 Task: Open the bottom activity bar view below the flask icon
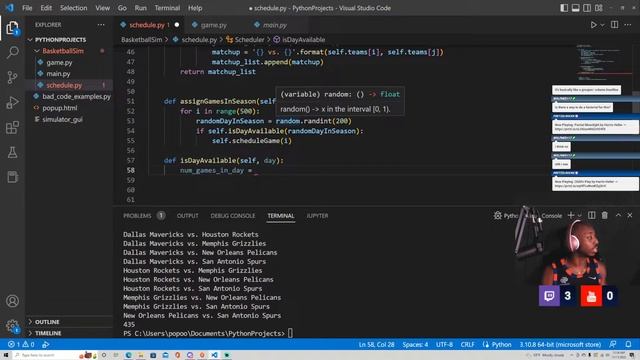(13, 177)
